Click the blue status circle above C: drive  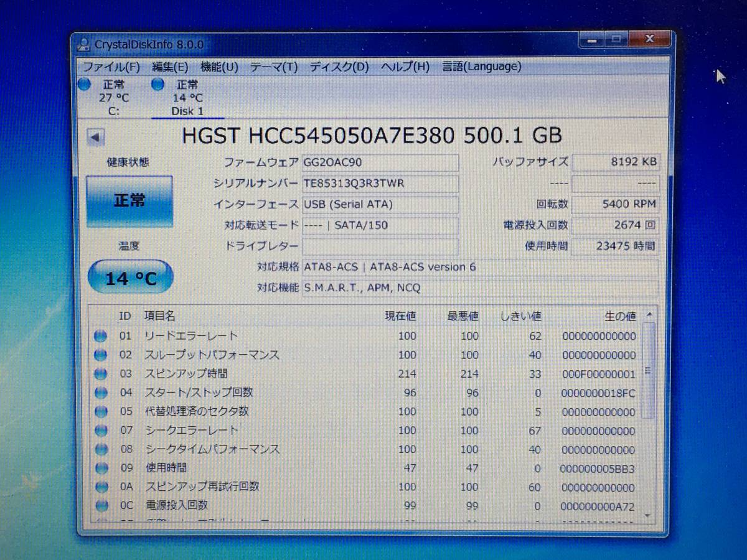[x=85, y=85]
